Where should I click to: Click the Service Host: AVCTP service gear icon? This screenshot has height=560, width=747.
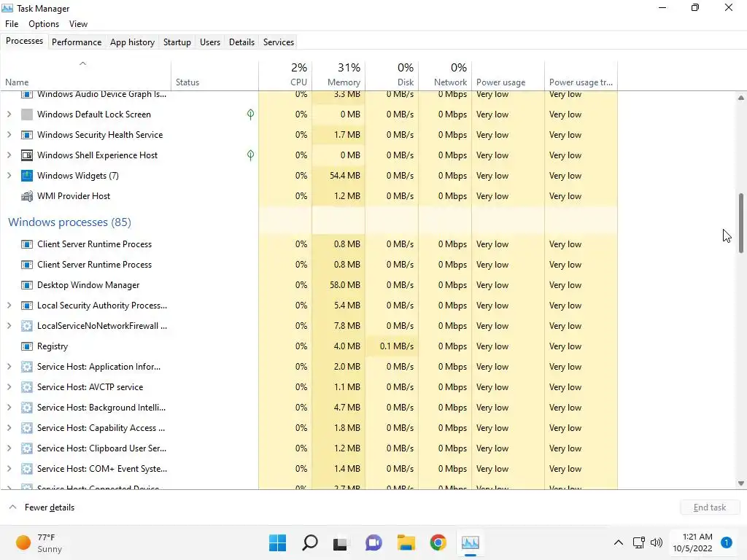coord(27,387)
